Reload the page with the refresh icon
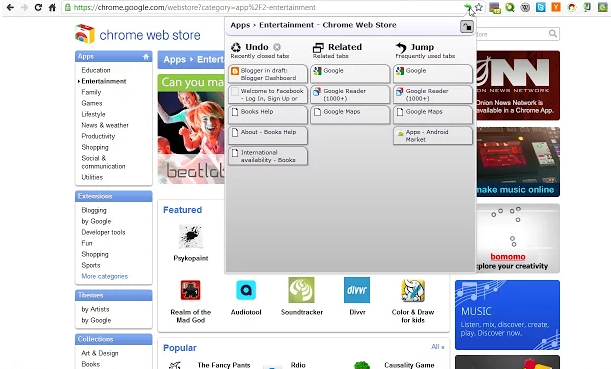 coord(38,7)
